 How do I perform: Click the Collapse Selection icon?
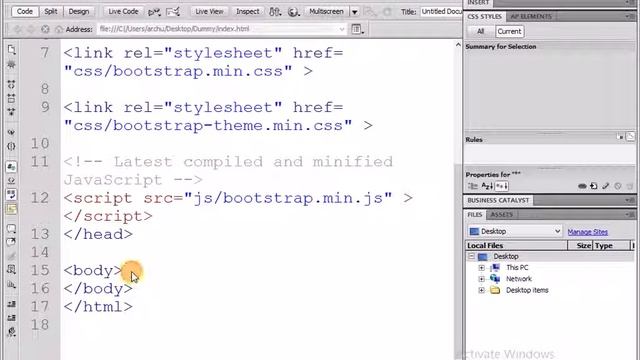(11, 98)
